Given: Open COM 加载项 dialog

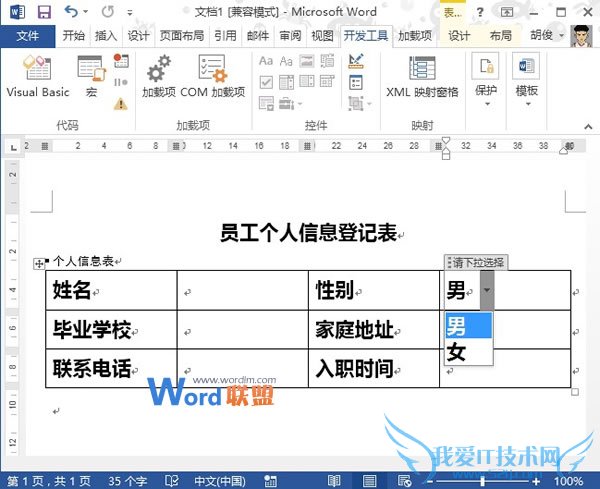Looking at the screenshot, I should click(x=212, y=76).
